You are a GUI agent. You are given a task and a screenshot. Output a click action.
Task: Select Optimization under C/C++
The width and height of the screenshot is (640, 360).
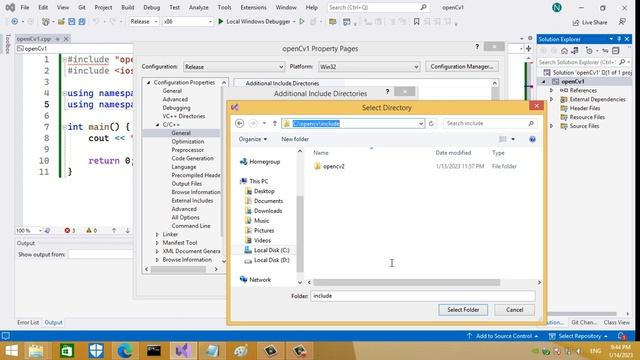[x=188, y=142]
